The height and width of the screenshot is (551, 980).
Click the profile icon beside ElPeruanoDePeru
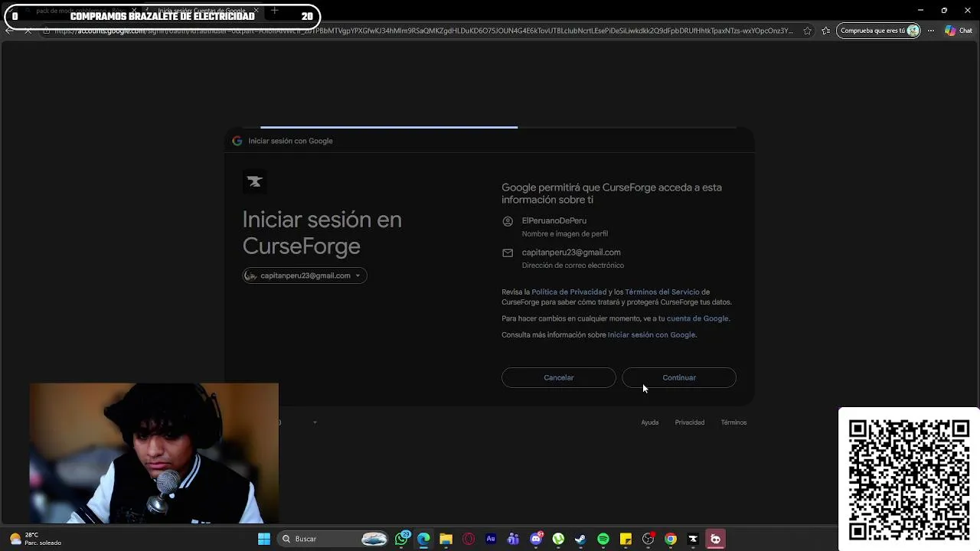point(508,221)
